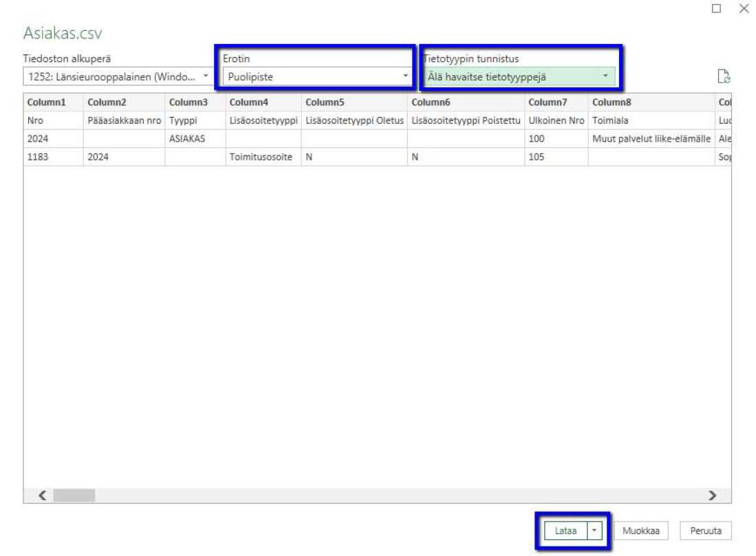The width and height of the screenshot is (756, 556).
Task: Click the horizontal scrollbar thumb
Action: coord(74,495)
